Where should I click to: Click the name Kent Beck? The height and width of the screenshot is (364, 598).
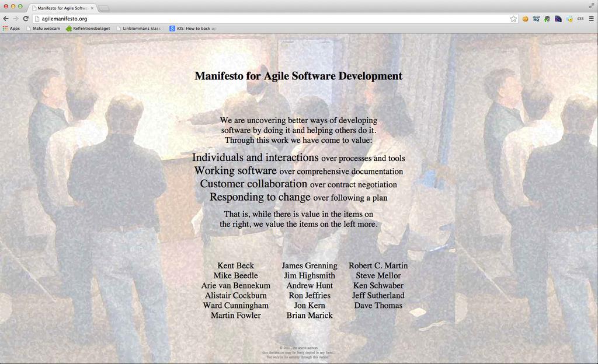point(236,266)
